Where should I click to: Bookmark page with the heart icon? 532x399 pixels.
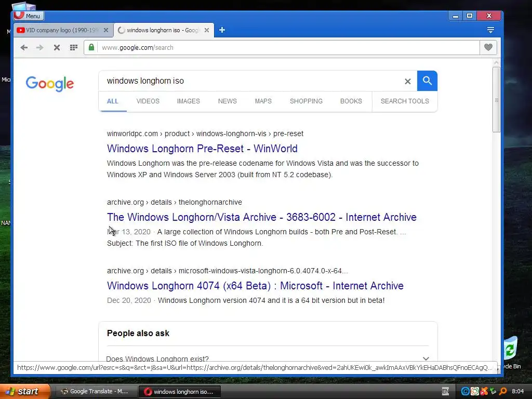point(488,47)
